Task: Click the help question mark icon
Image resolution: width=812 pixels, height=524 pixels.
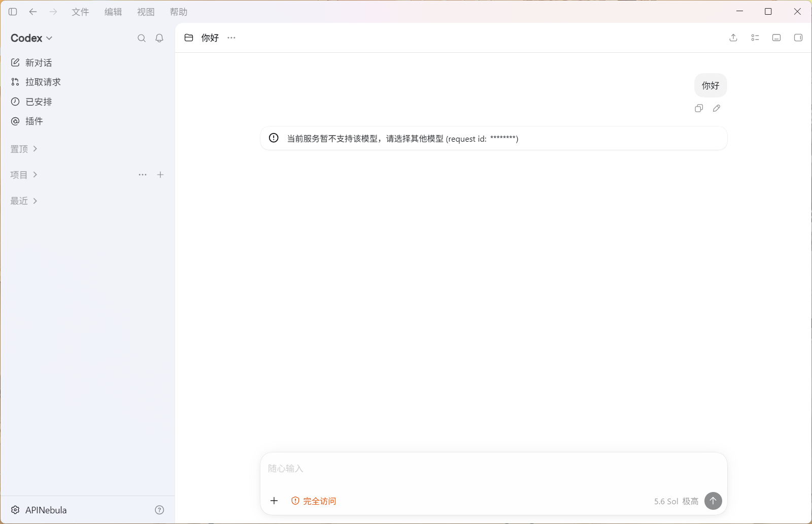Action: pos(159,510)
